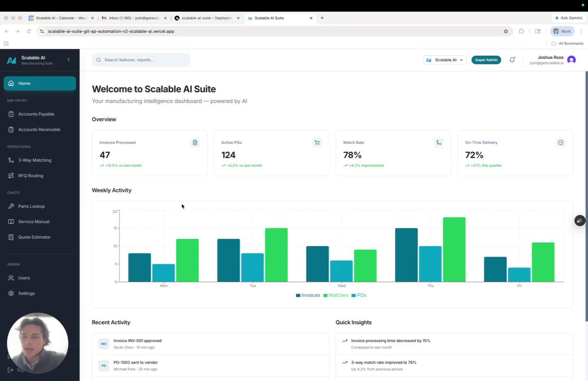Click 'Invoice processing time decreased by 15%' insight

point(454,344)
